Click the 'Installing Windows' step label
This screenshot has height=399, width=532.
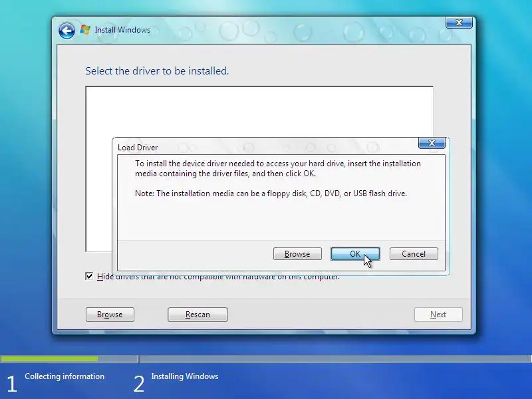pos(185,376)
